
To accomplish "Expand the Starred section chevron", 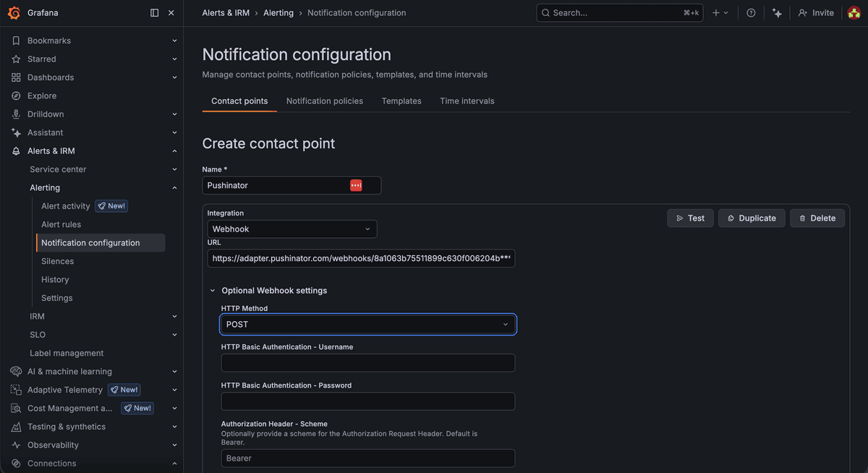I will point(174,59).
